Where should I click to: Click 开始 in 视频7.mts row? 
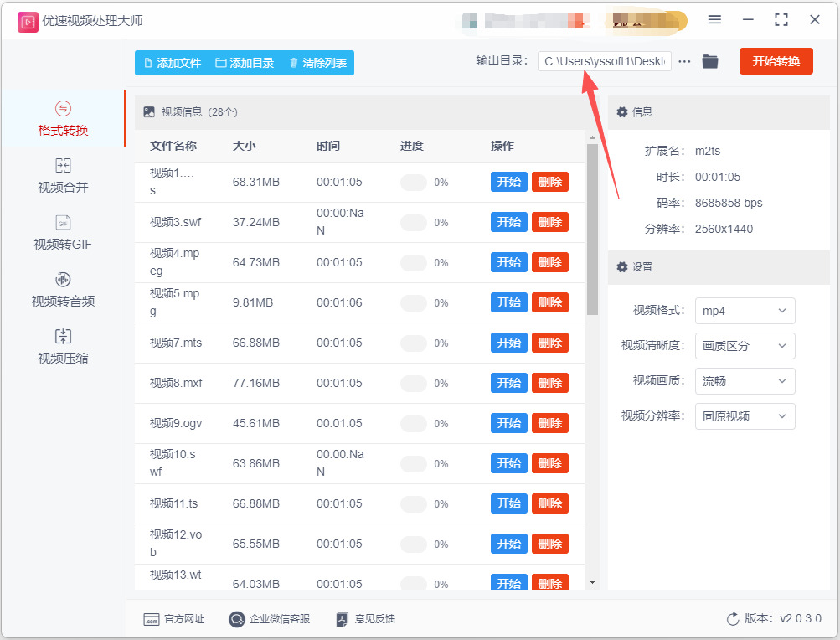[509, 343]
